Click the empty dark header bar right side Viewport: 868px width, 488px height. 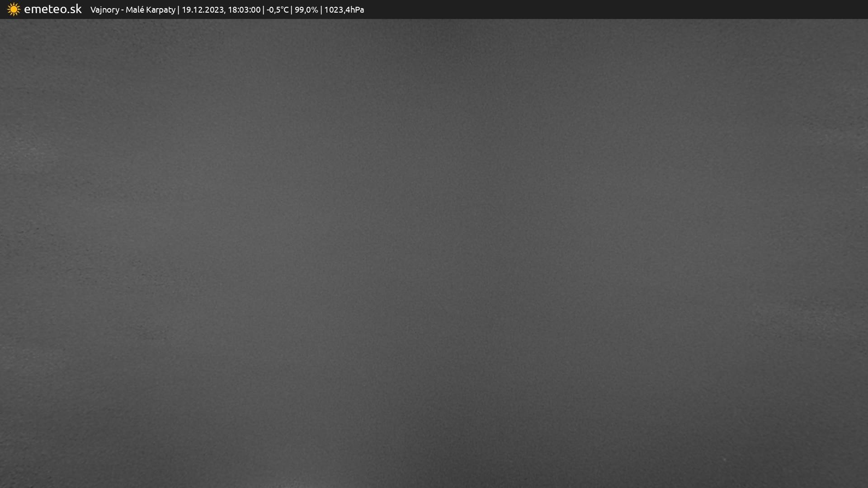pyautogui.click(x=633, y=9)
